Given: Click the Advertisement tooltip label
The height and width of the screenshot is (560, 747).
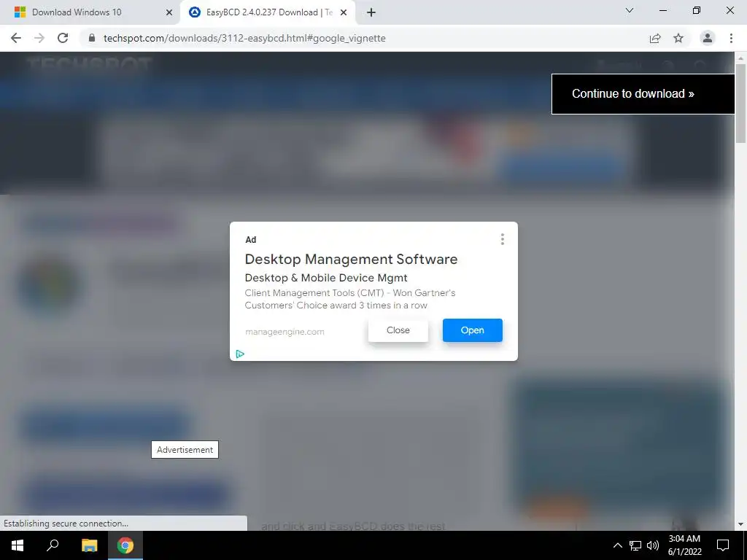Looking at the screenshot, I should [x=185, y=449].
